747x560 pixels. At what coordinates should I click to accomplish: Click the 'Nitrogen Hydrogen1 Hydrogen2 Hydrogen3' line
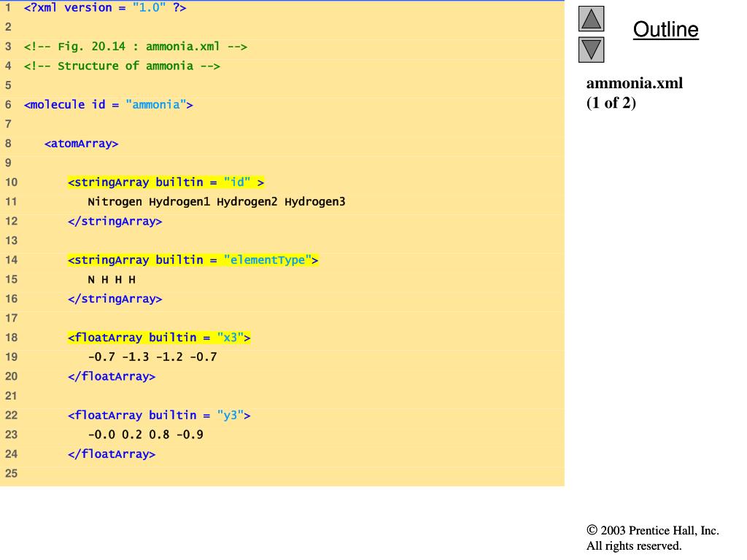click(216, 202)
